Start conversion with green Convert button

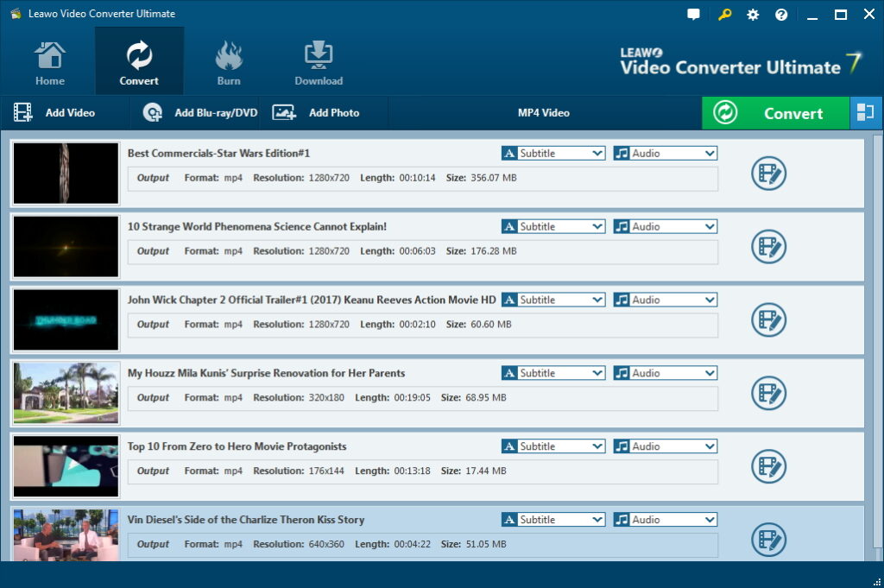click(x=775, y=113)
